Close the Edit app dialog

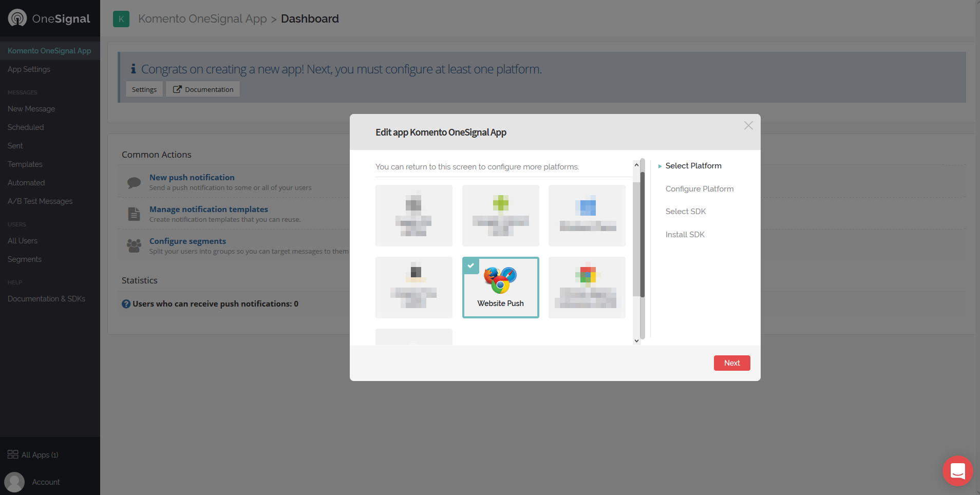click(748, 126)
